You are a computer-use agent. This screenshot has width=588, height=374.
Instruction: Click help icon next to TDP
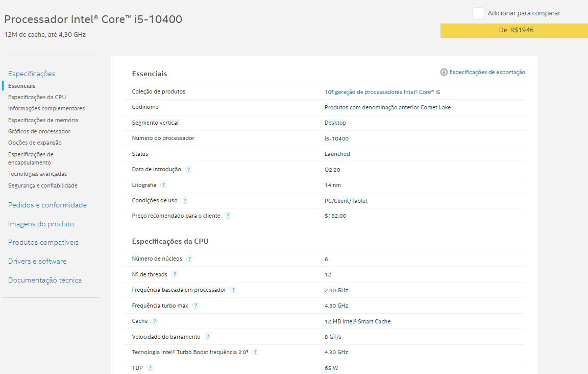[150, 368]
